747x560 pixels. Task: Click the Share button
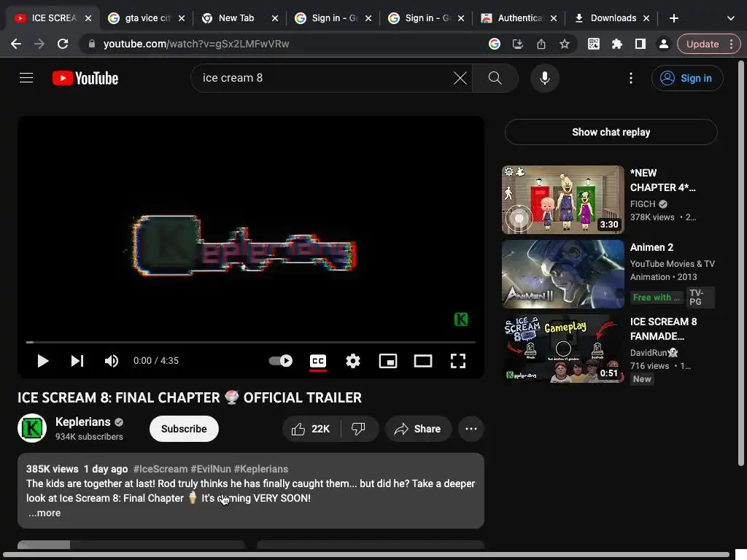tap(418, 429)
